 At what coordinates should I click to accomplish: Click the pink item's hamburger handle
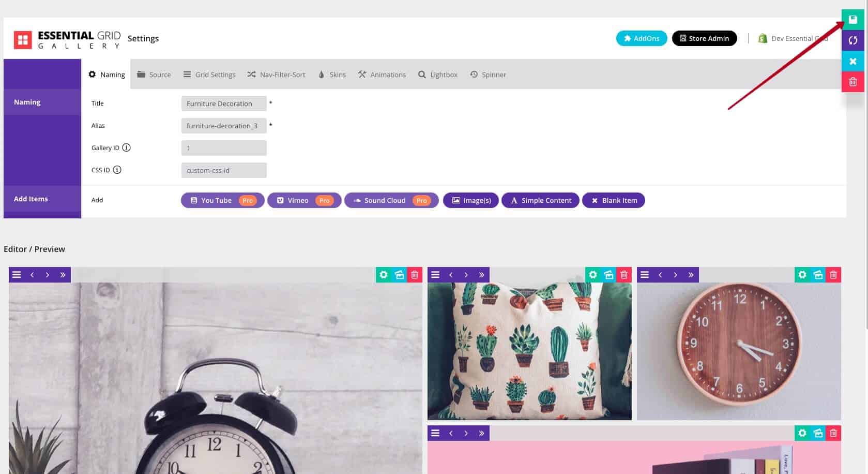click(435, 433)
